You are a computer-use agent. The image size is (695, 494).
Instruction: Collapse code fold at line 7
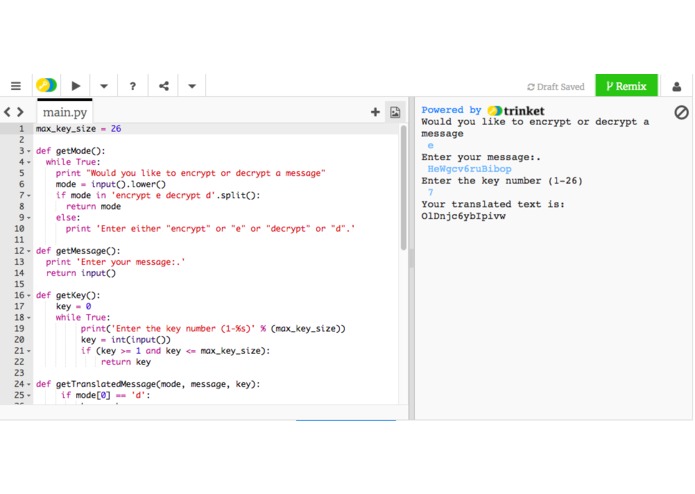point(29,195)
